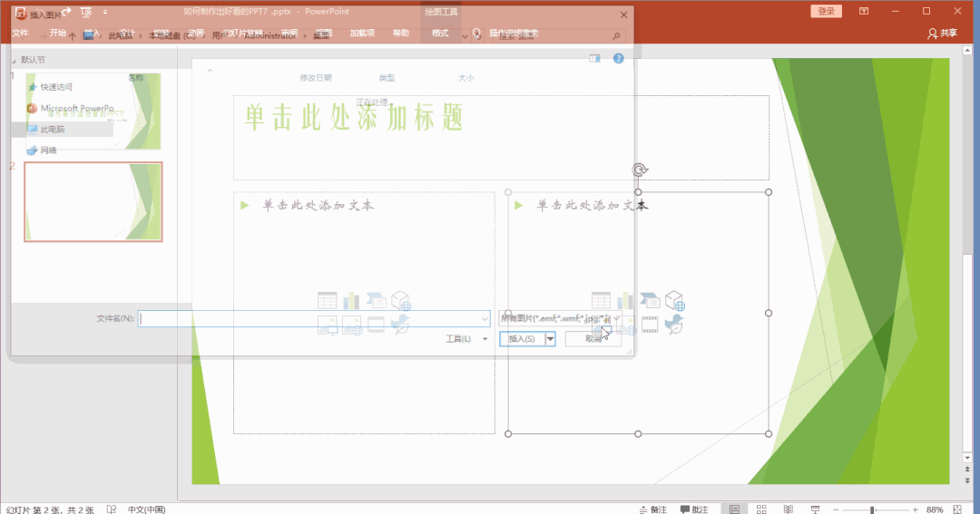Click zoom in plus button
The width and height of the screenshot is (980, 514).
915,509
